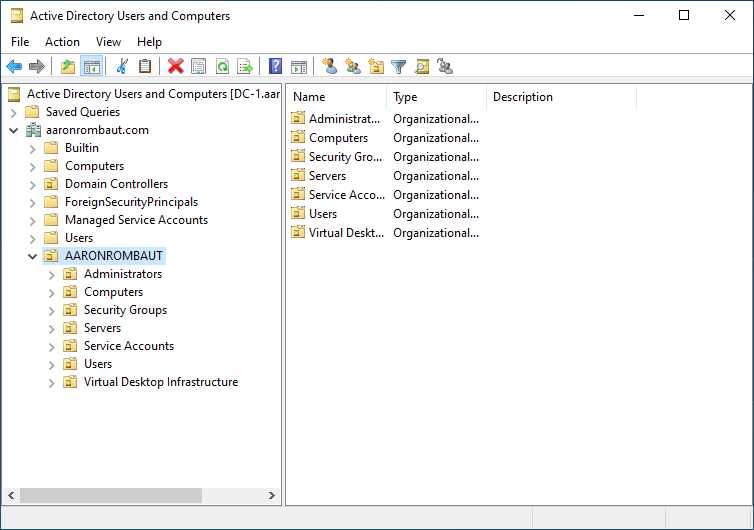Select Service Accounts in the right pane list
754x530 pixels.
pos(346,195)
